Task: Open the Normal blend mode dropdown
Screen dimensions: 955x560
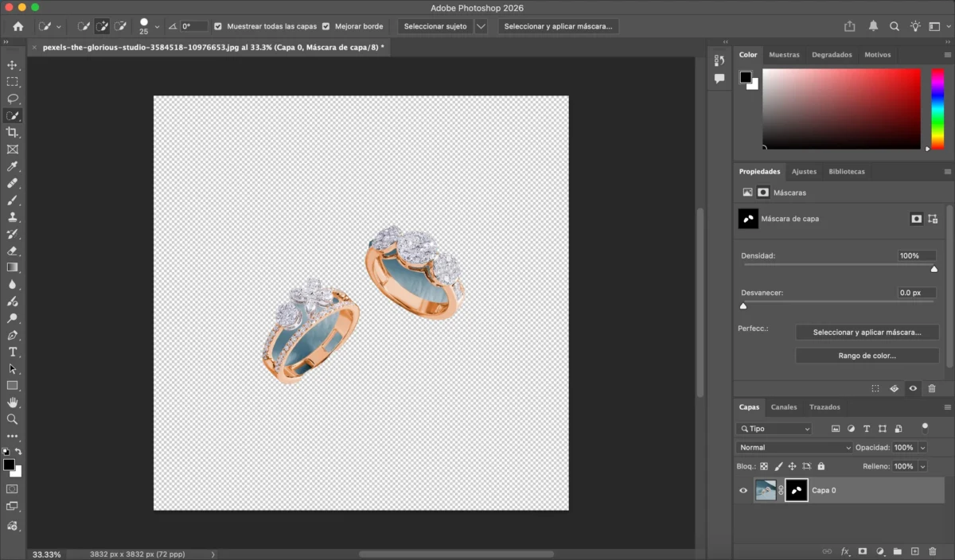Action: (x=794, y=448)
